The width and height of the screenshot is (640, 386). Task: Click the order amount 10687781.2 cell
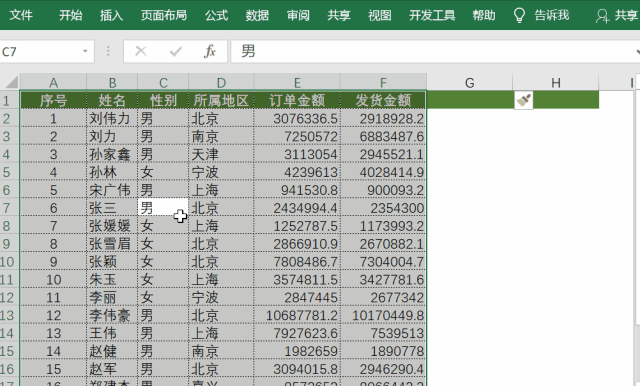click(x=297, y=315)
